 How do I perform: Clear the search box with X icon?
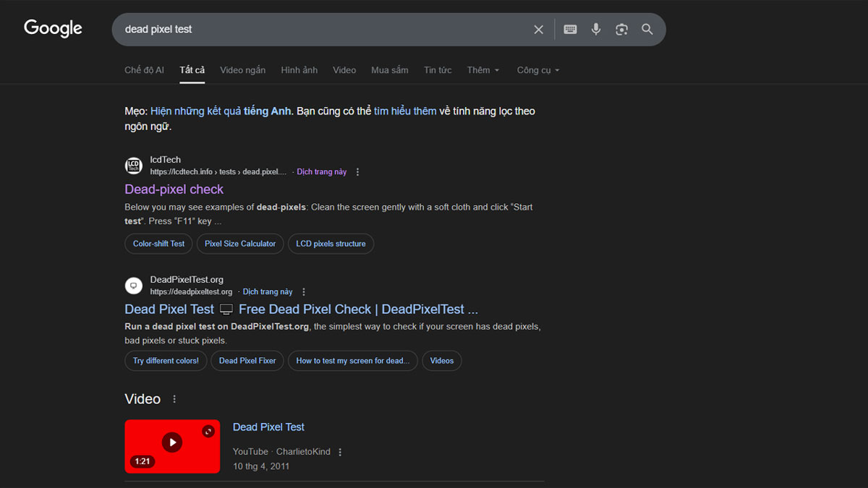(538, 30)
